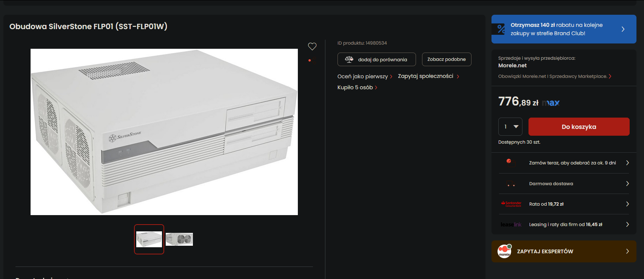The image size is (644, 279).
Task: Click the Do koszyka button
Action: click(x=579, y=127)
